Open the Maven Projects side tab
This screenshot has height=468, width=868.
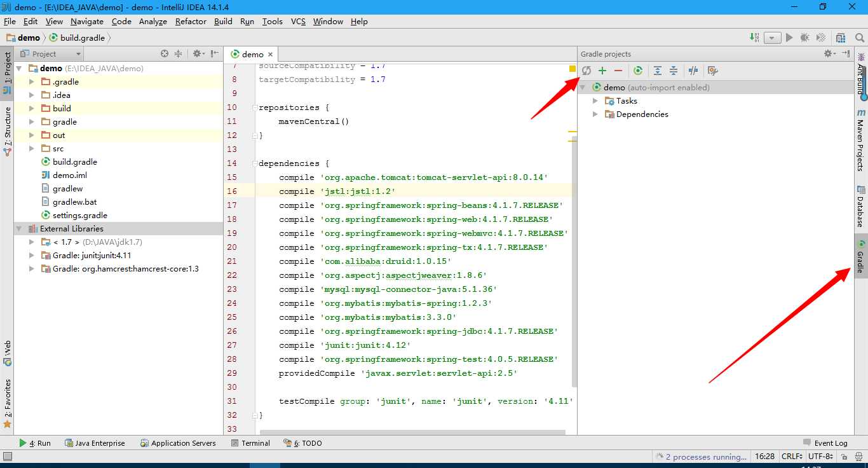[x=861, y=140]
